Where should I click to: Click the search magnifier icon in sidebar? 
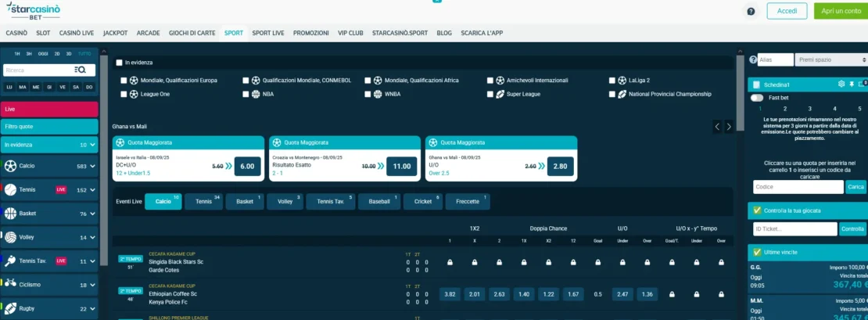[x=80, y=70]
